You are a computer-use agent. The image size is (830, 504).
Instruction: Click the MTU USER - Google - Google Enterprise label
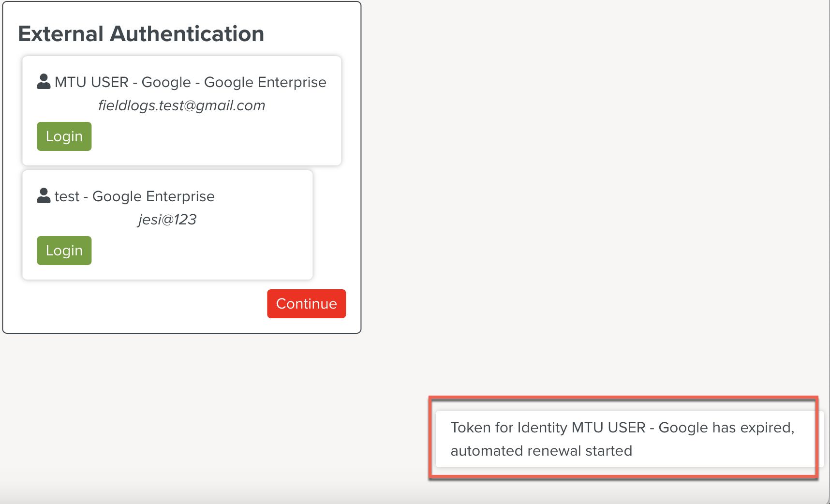[191, 82]
